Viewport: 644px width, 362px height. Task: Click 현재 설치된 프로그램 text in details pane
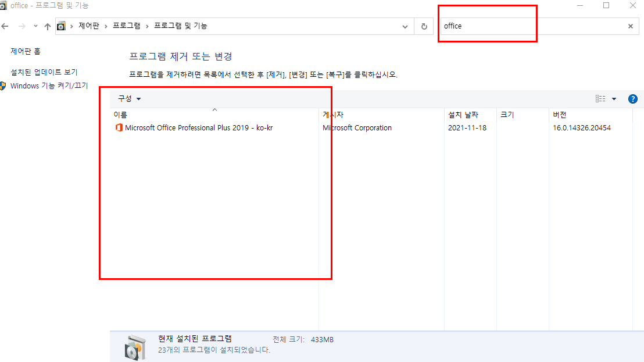195,339
